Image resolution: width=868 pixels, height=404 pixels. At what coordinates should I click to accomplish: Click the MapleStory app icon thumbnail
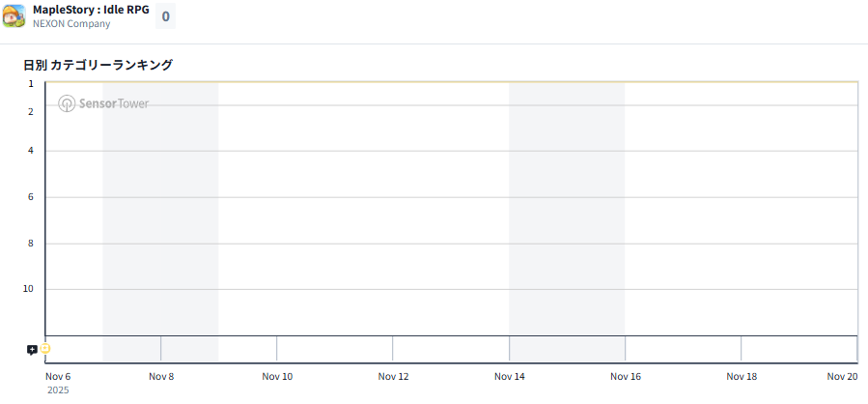click(x=14, y=16)
